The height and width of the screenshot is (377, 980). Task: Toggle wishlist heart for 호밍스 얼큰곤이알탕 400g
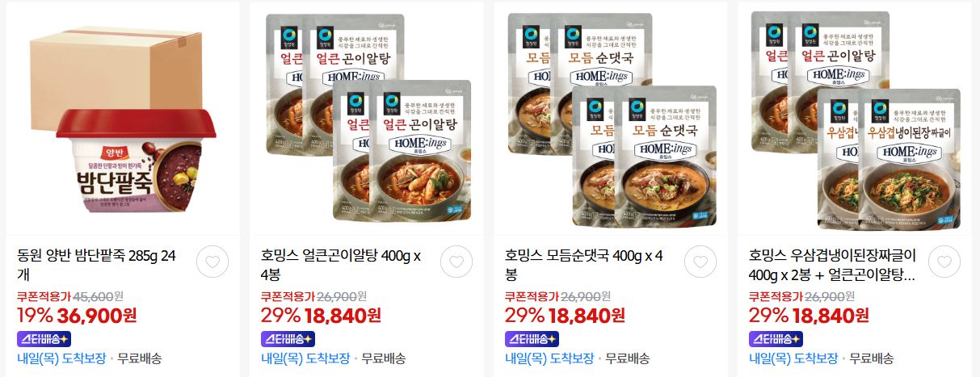[x=456, y=262]
